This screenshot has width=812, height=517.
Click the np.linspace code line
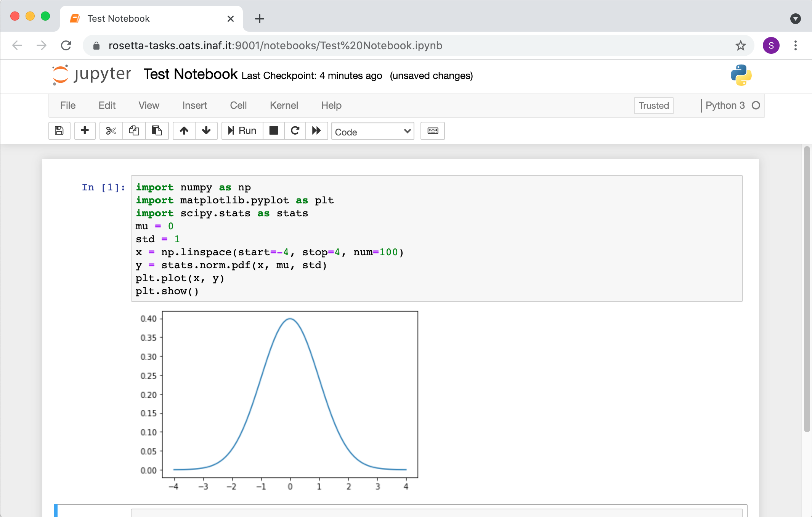270,252
